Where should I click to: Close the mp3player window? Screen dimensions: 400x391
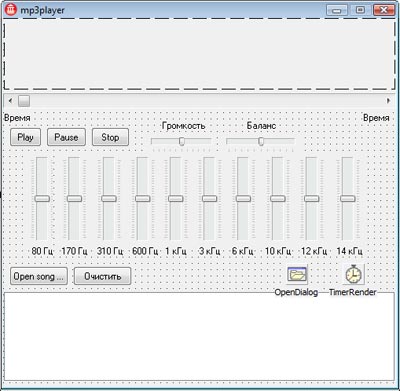point(384,10)
